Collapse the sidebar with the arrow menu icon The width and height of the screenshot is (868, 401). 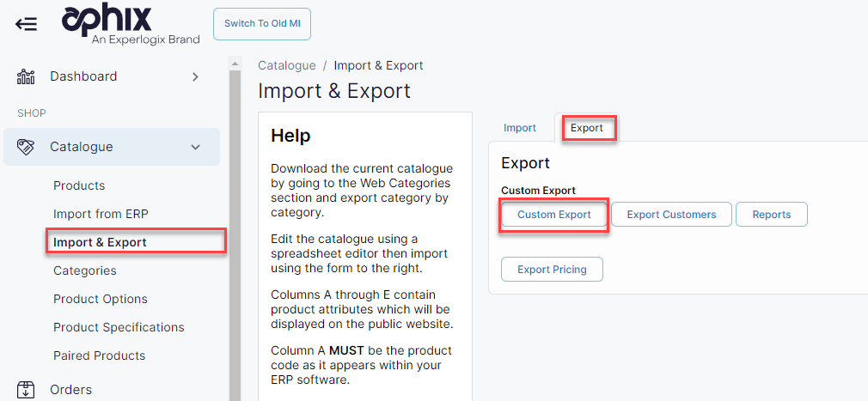[x=26, y=23]
